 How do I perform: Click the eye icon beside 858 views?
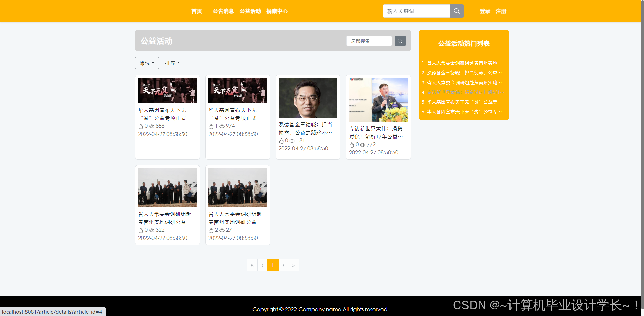pyautogui.click(x=152, y=126)
